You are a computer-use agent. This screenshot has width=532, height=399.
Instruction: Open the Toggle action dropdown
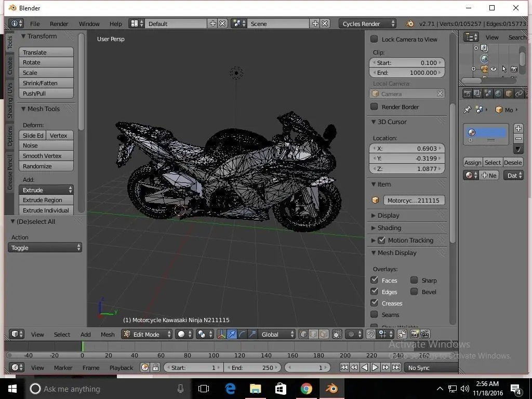pyautogui.click(x=45, y=248)
